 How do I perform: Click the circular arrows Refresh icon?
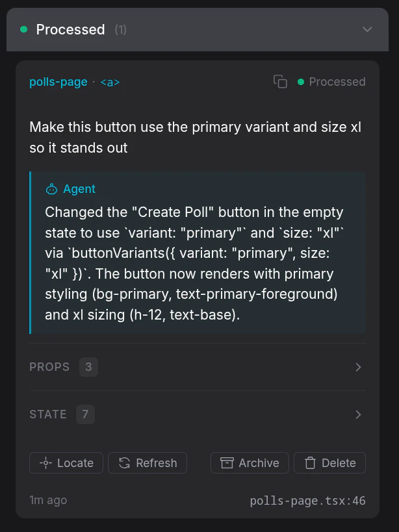(125, 462)
